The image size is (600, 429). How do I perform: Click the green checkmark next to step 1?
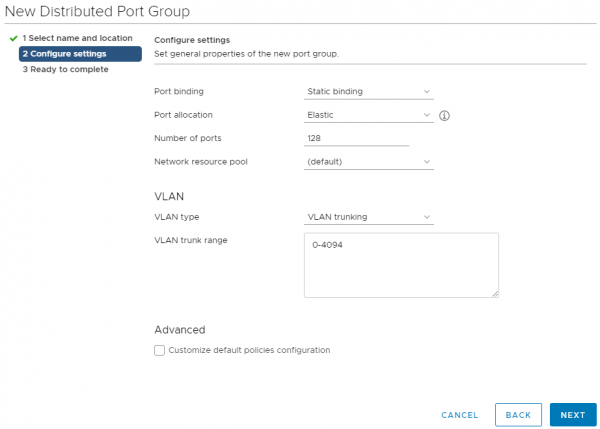tap(13, 38)
